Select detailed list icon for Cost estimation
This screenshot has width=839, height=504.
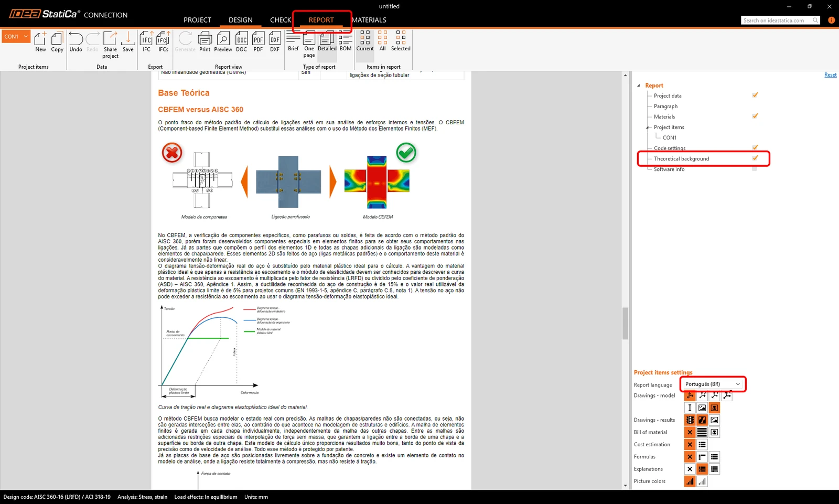(x=702, y=445)
